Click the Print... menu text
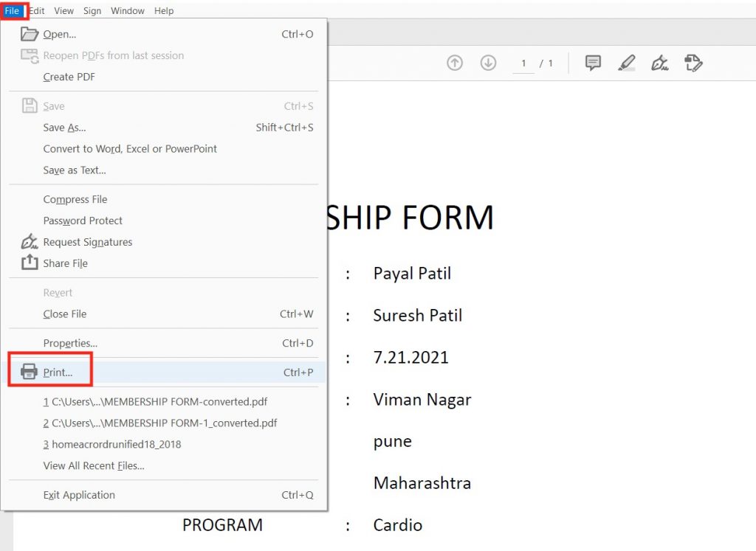The width and height of the screenshot is (756, 551). pyautogui.click(x=58, y=372)
